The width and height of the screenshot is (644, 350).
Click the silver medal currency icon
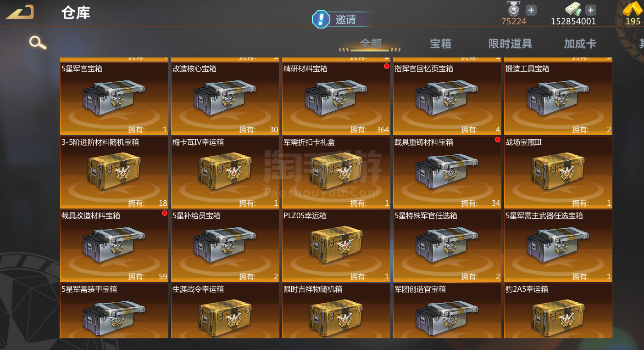pos(514,9)
